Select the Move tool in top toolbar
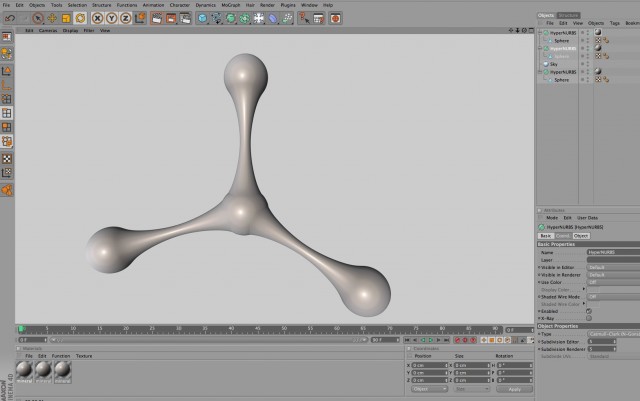Viewport: 640px width, 401px height. [x=52, y=18]
